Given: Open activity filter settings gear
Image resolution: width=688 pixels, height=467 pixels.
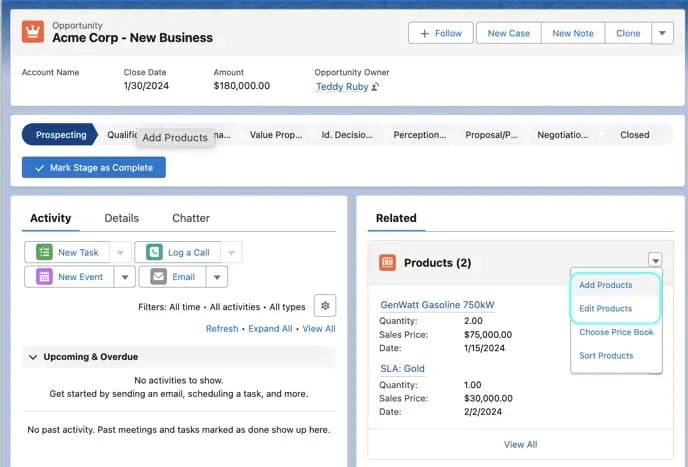Looking at the screenshot, I should (x=325, y=305).
